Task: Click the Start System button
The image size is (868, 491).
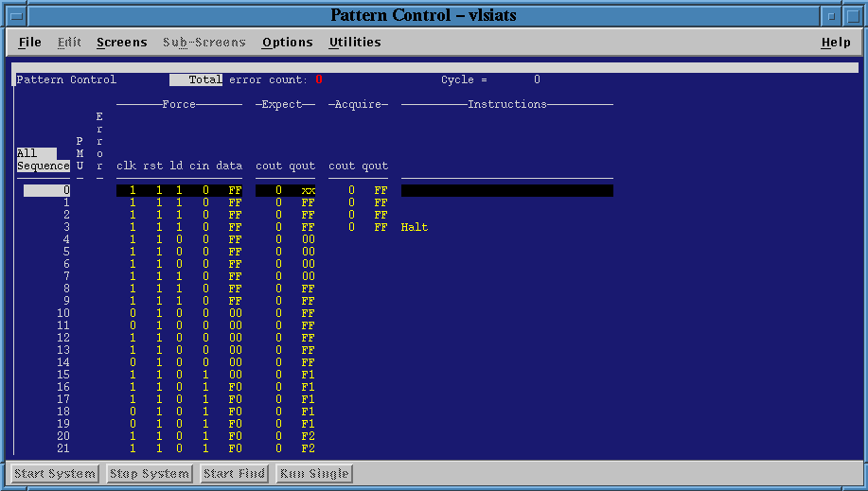Action: tap(55, 474)
